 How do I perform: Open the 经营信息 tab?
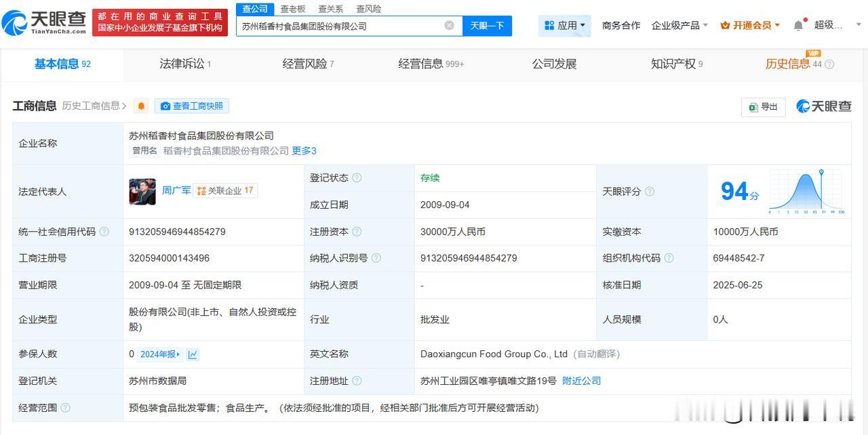[431, 64]
